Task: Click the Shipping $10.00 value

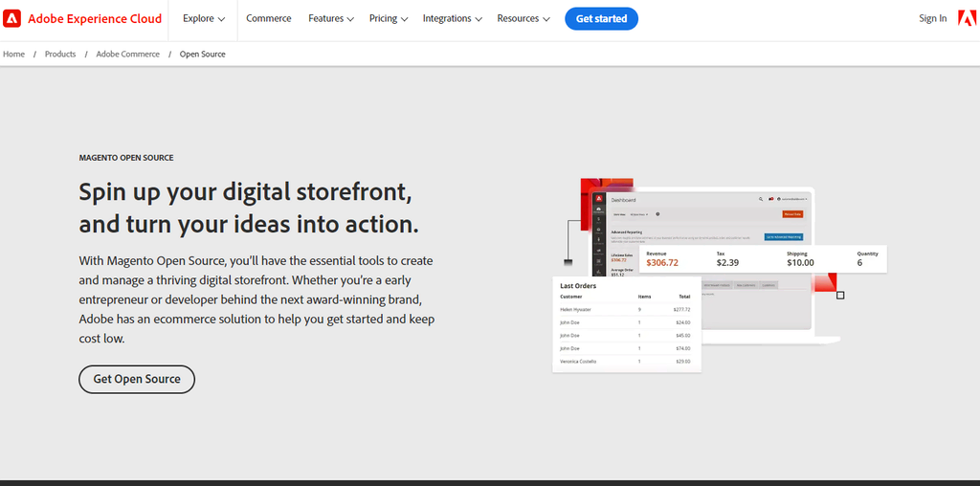Action: coord(800,262)
